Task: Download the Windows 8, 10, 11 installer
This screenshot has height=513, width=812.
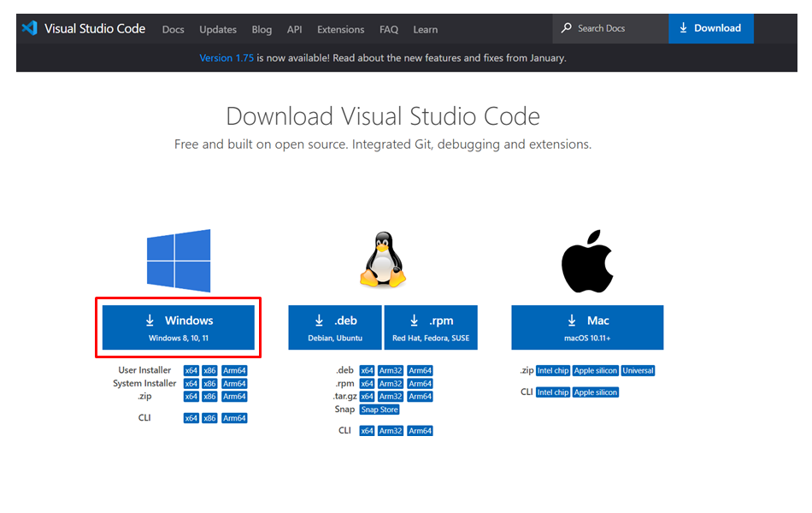Action: [178, 327]
